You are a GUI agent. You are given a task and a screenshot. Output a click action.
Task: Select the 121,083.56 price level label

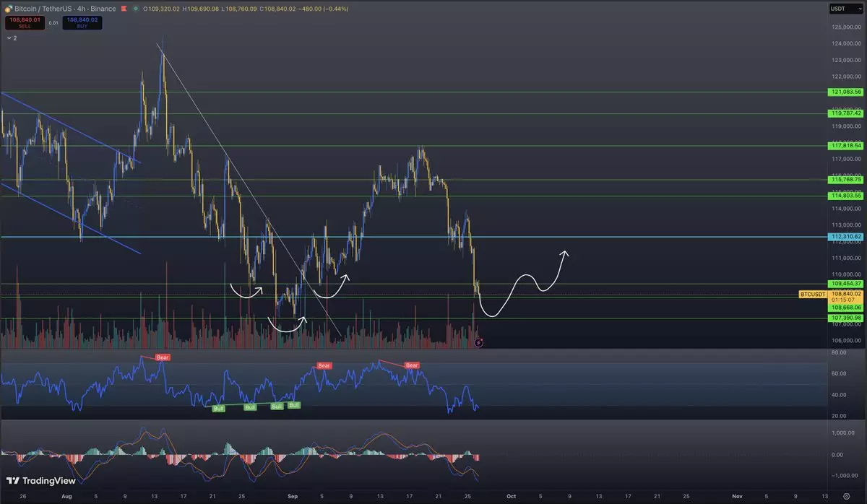(x=845, y=92)
